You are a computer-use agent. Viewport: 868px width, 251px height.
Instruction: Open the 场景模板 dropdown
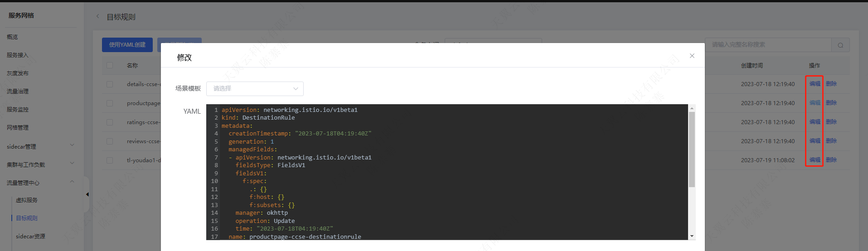pos(255,89)
